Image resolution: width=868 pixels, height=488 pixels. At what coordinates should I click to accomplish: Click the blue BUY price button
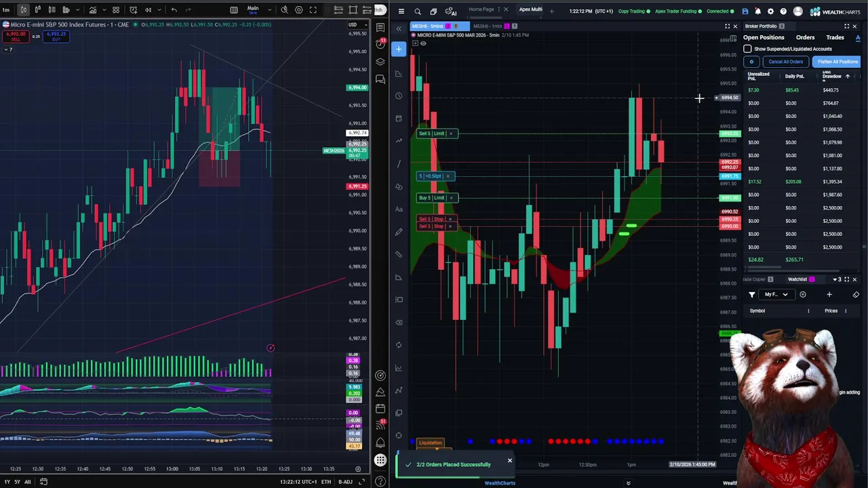[56, 37]
